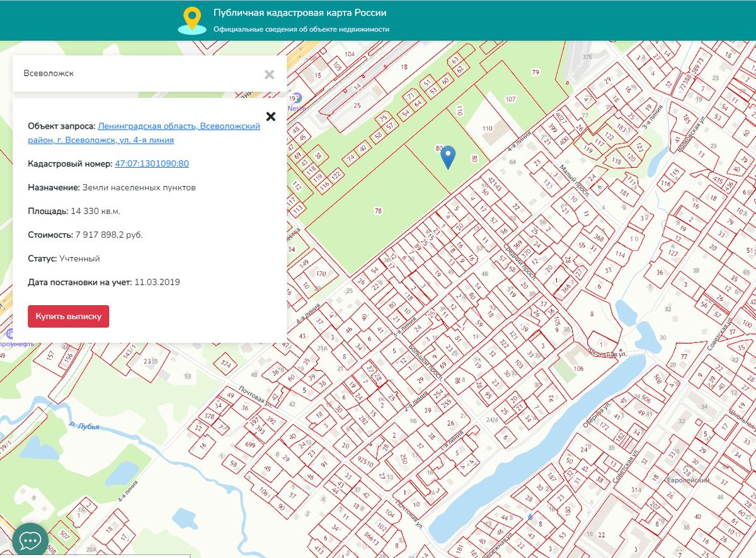Select parcel 110 with the building
756x558 pixels.
point(487,129)
